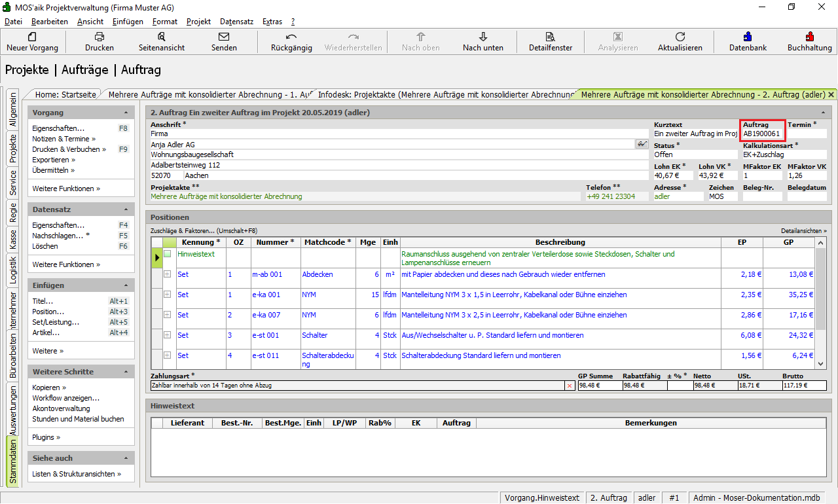Screen dimensions: 838x504
Task: Collapse the Einfügen sidebar panel
Action: 126,285
